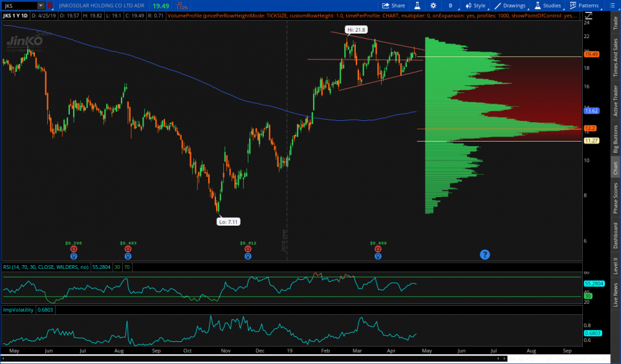Click the JINKOSOLAR HOLDING CO LTD ADR name
This screenshot has height=364, width=621.
102,6
